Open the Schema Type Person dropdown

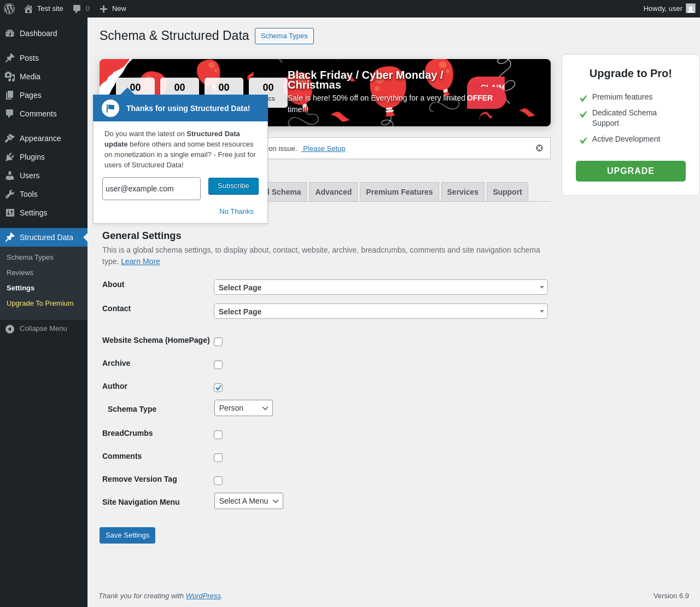pos(243,408)
